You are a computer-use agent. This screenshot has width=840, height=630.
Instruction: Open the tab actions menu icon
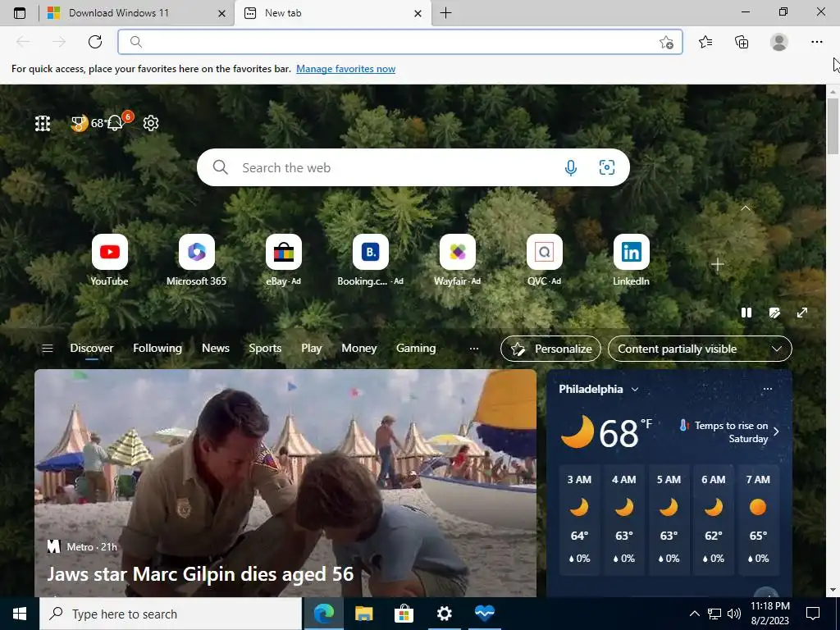(20, 13)
